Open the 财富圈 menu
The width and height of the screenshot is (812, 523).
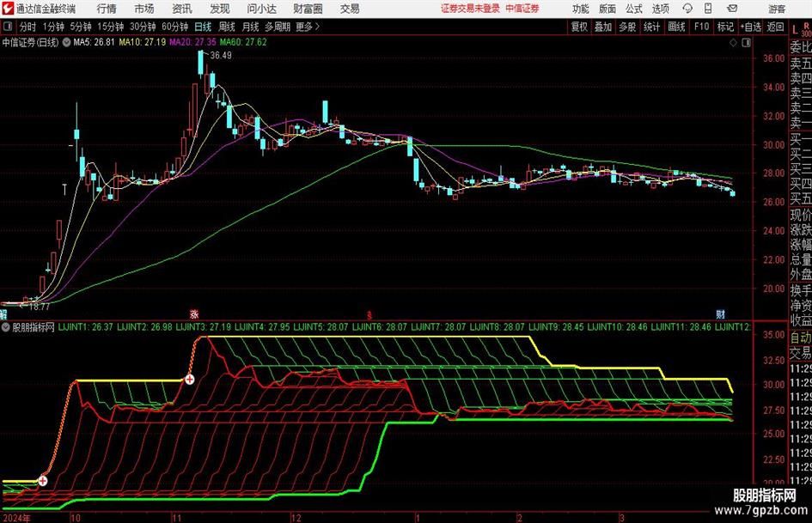(308, 9)
